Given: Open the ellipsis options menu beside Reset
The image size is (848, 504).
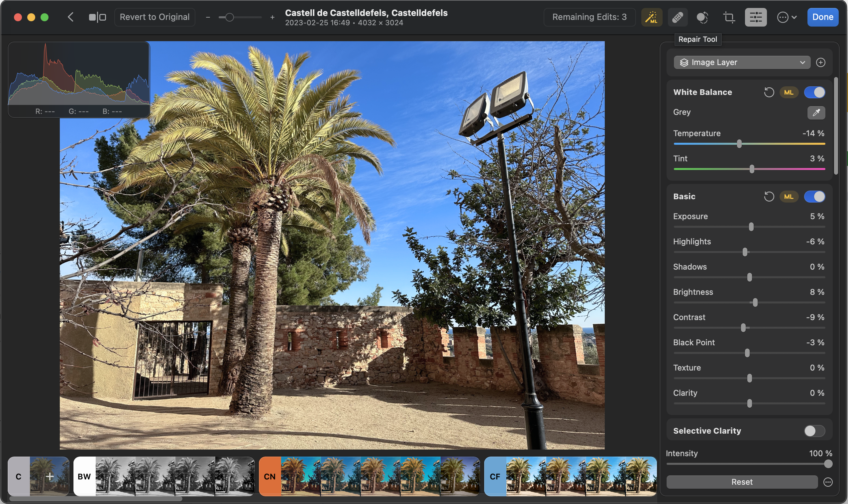Looking at the screenshot, I should [828, 482].
